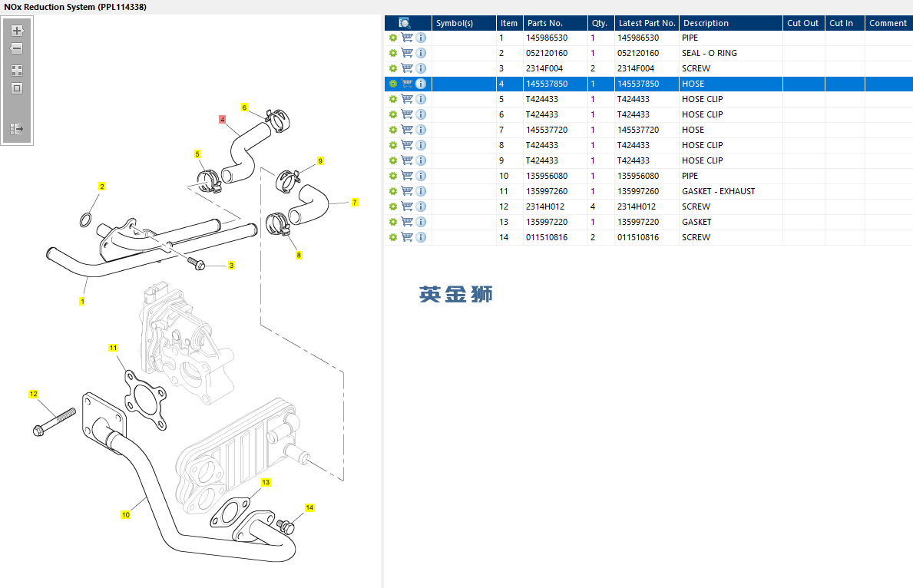The height and width of the screenshot is (588, 913).
Task: Click the Comment column header
Action: (x=888, y=23)
